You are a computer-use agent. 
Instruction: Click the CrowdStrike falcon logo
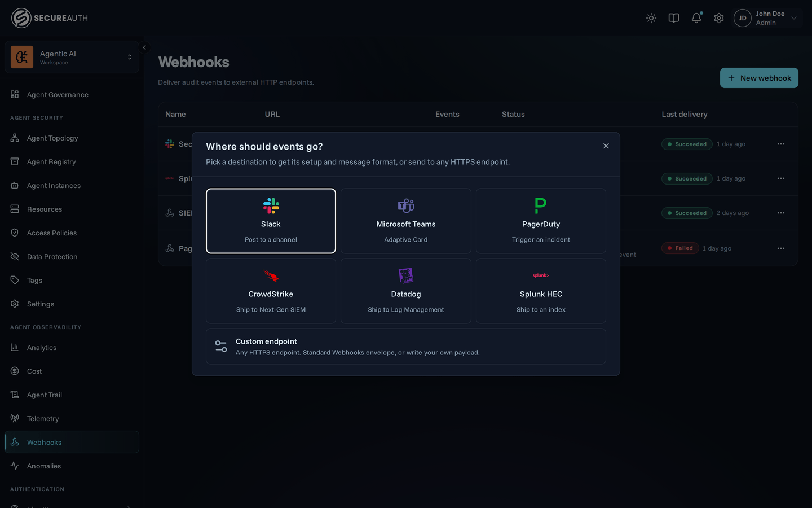[271, 275]
